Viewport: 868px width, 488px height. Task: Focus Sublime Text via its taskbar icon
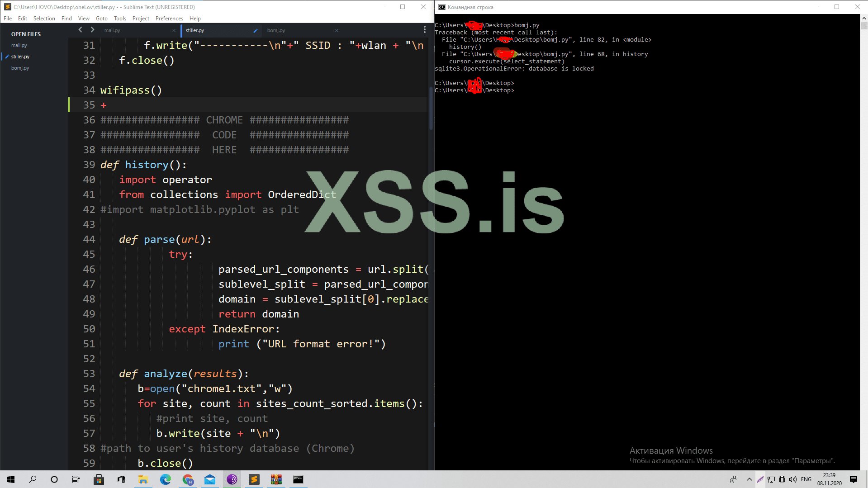[x=254, y=479]
